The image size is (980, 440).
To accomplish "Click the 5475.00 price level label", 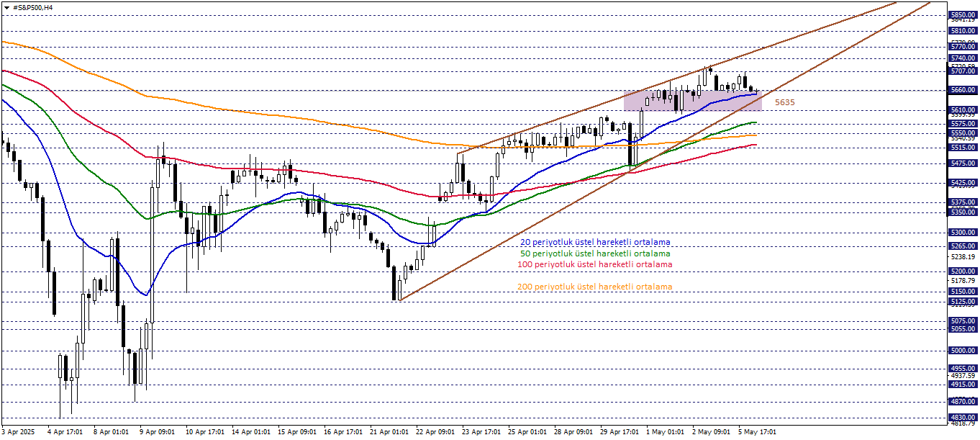I will pos(963,163).
